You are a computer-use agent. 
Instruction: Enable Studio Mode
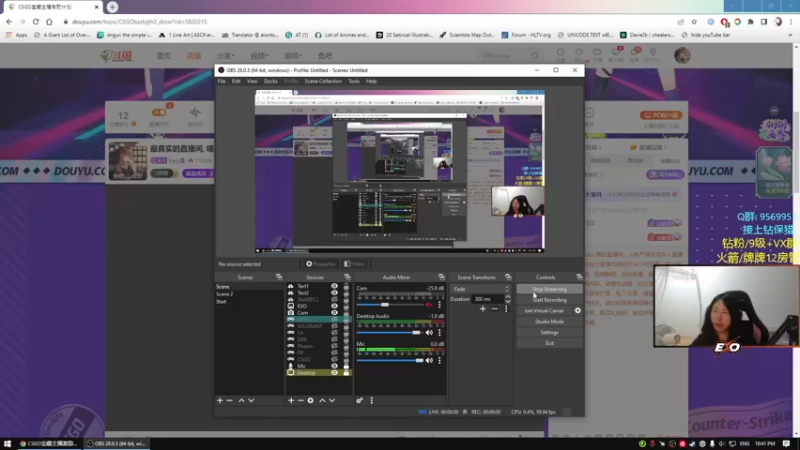coord(549,321)
